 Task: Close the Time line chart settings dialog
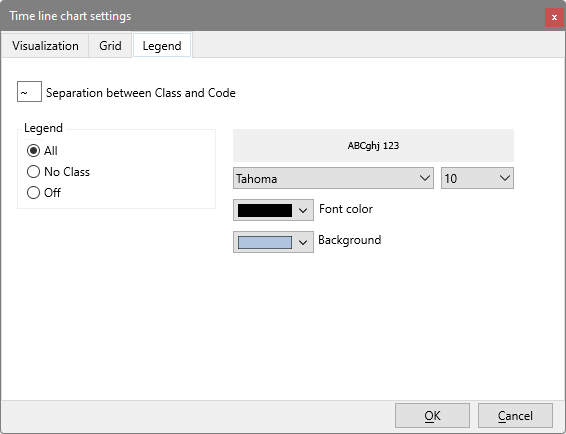554,17
